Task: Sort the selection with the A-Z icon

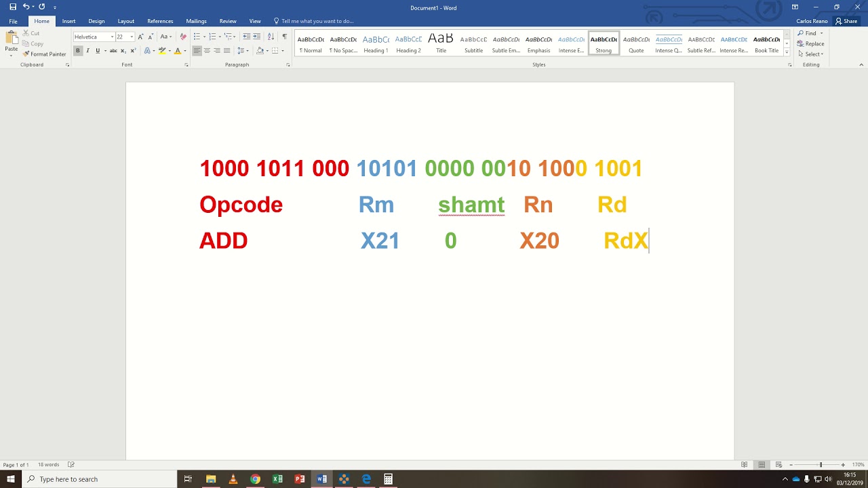Action: pyautogui.click(x=271, y=37)
